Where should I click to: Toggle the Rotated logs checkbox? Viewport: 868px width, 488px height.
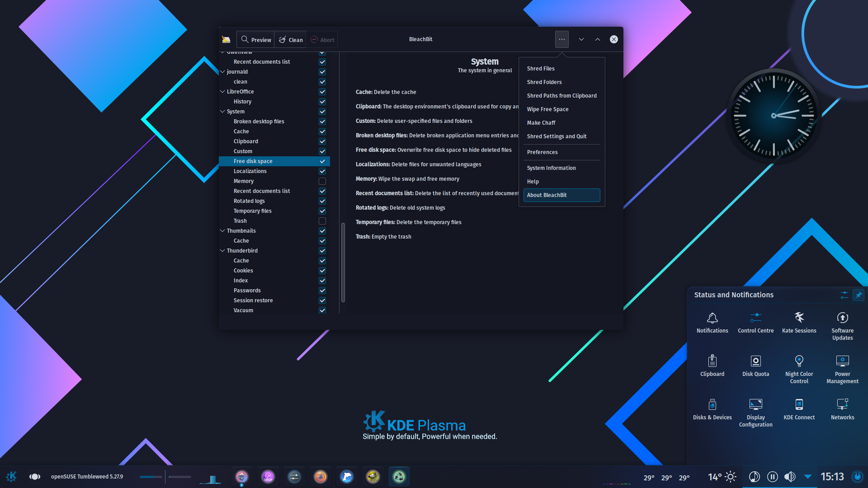pos(322,201)
